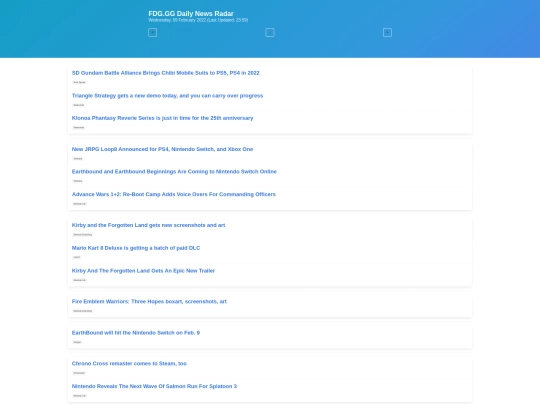This screenshot has width=540, height=405.
Task: Click source tag under Kirby Epic New Trailer headline
Action: coord(80,280)
